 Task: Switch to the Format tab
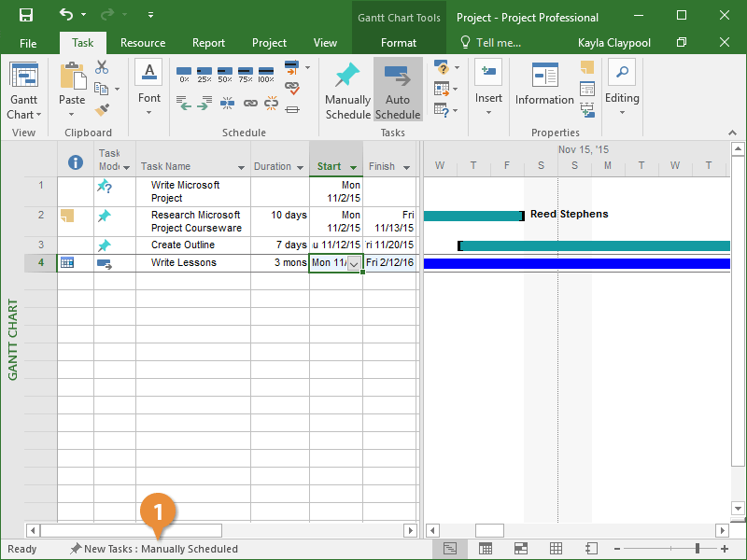pos(399,43)
